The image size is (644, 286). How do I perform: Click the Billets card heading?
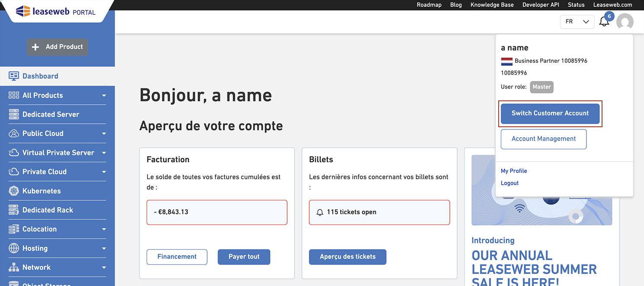pos(321,160)
